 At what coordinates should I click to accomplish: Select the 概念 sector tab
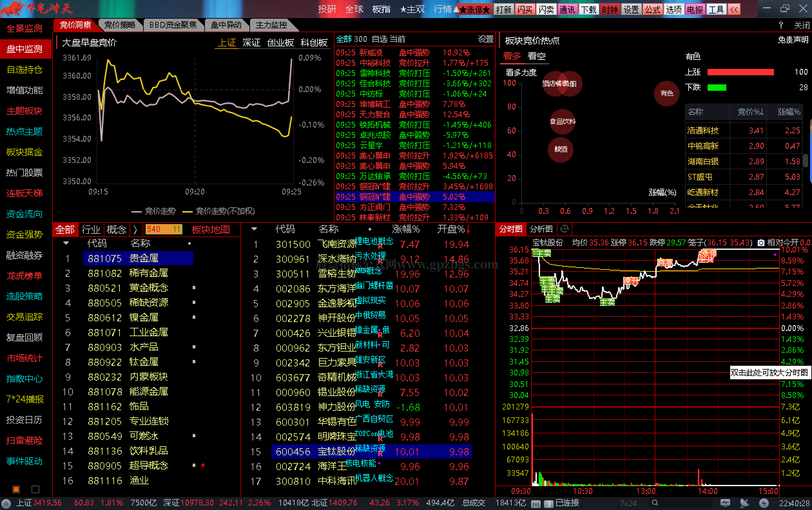tap(116, 230)
